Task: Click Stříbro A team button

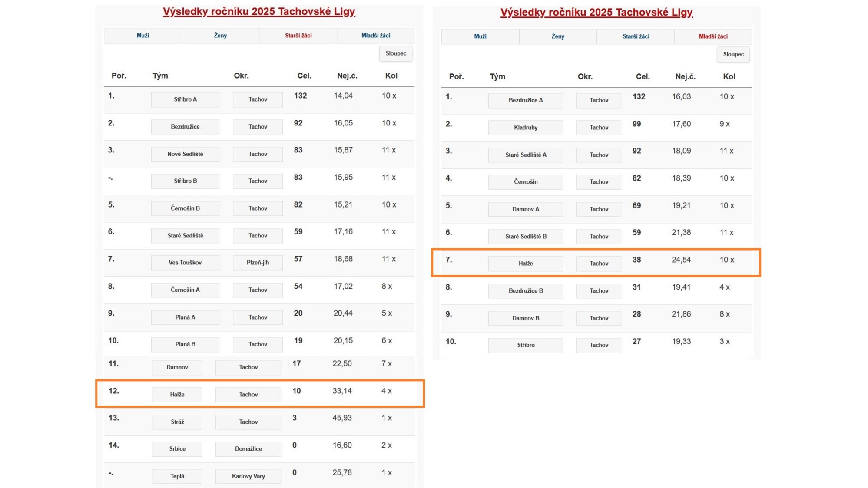Action: tap(185, 99)
